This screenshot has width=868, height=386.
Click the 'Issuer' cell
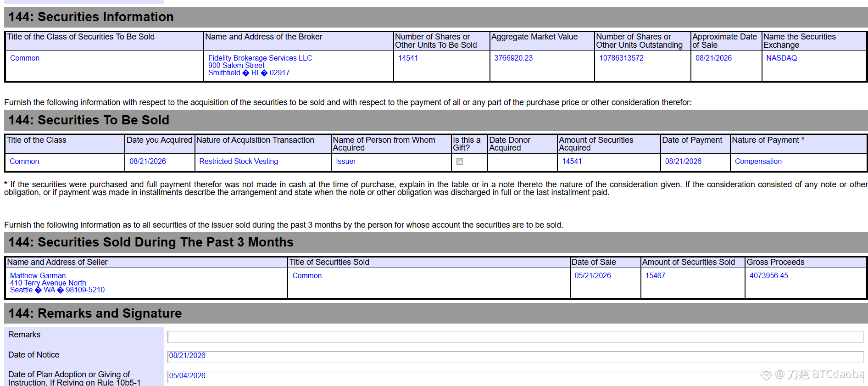345,162
